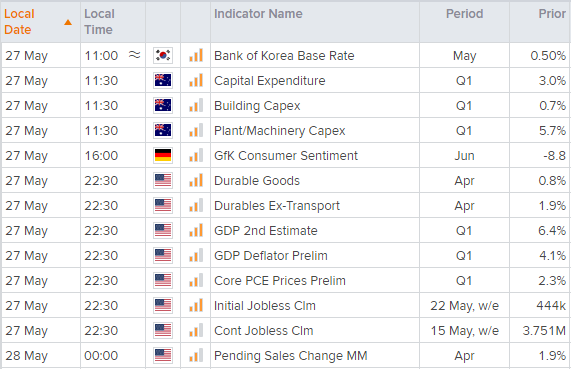Viewport: 571px width, 369px height.
Task: Click US flag beside Durable Goods
Action: pyautogui.click(x=163, y=181)
